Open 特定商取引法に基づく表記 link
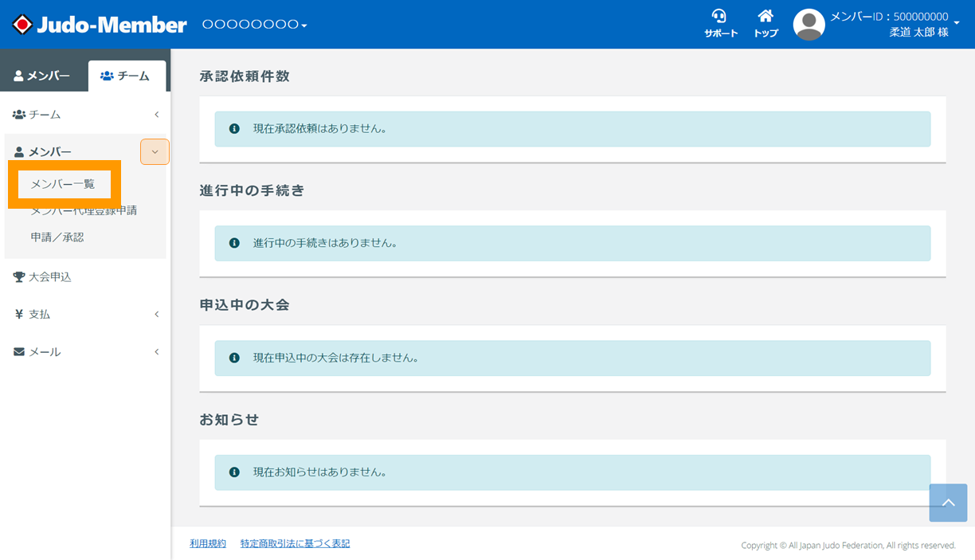 (x=295, y=543)
